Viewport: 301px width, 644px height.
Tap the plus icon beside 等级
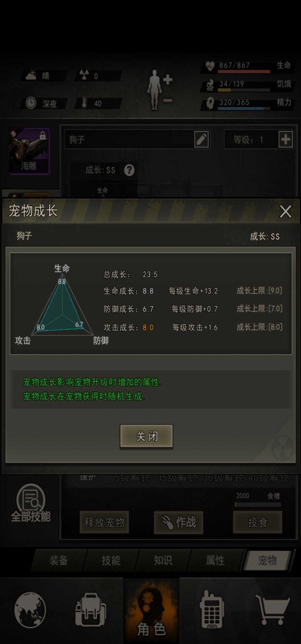[286, 139]
